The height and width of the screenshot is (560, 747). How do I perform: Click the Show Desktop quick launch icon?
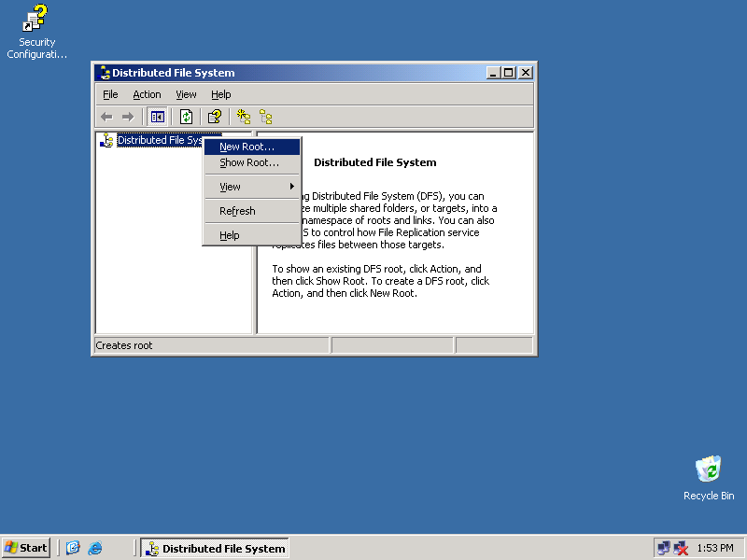click(x=73, y=548)
